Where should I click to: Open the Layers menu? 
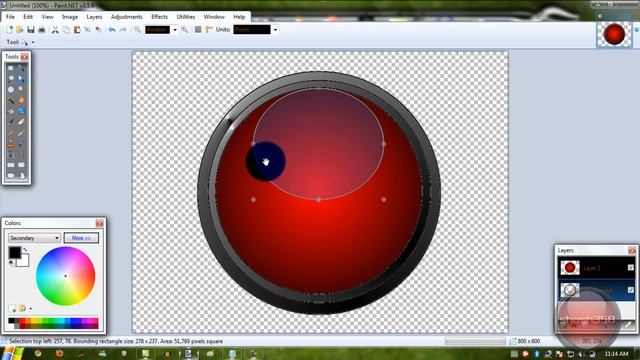(x=94, y=17)
